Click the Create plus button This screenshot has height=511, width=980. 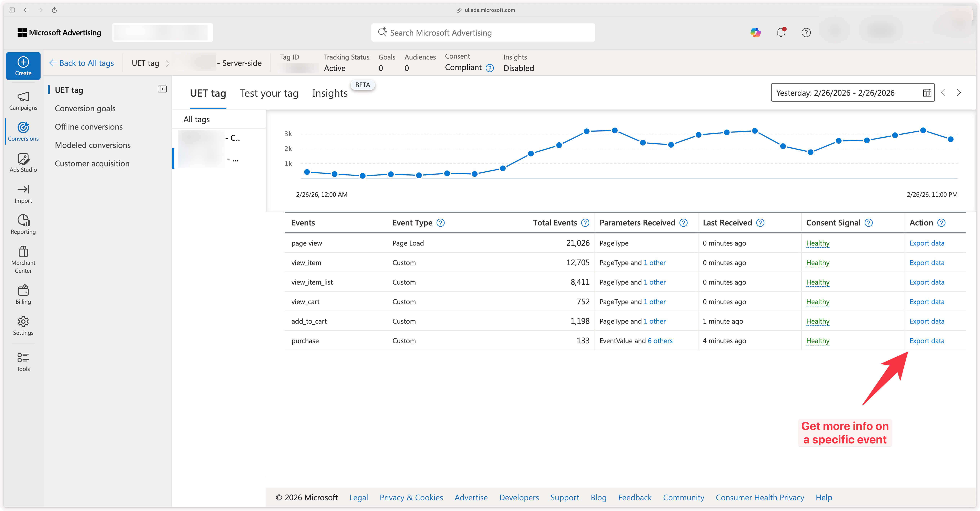(x=23, y=66)
